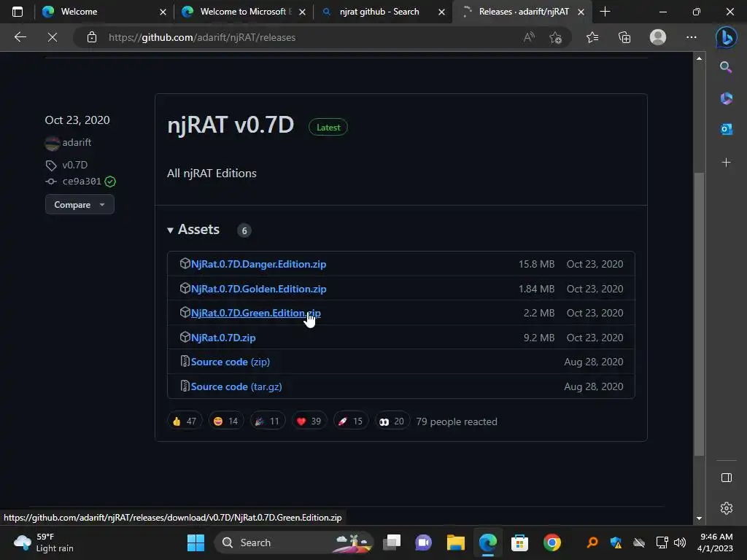
Task: Open njRAT v0.7D release title
Action: [231, 125]
